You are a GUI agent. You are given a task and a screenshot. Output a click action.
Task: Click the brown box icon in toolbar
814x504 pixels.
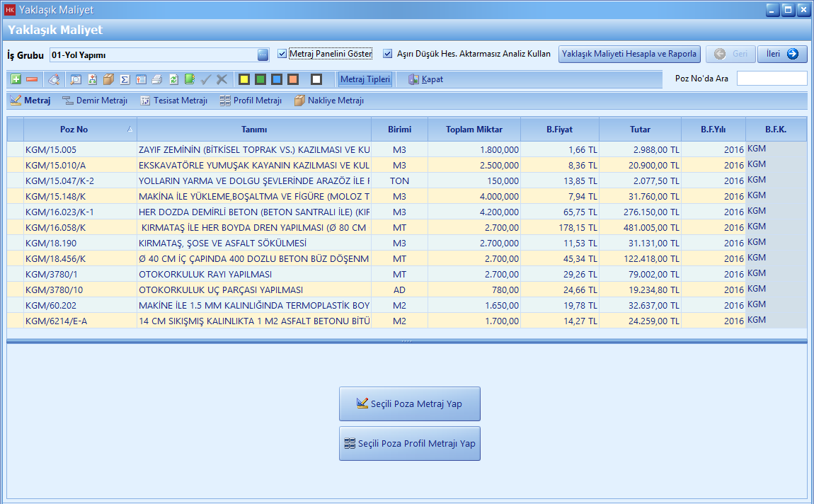point(108,79)
